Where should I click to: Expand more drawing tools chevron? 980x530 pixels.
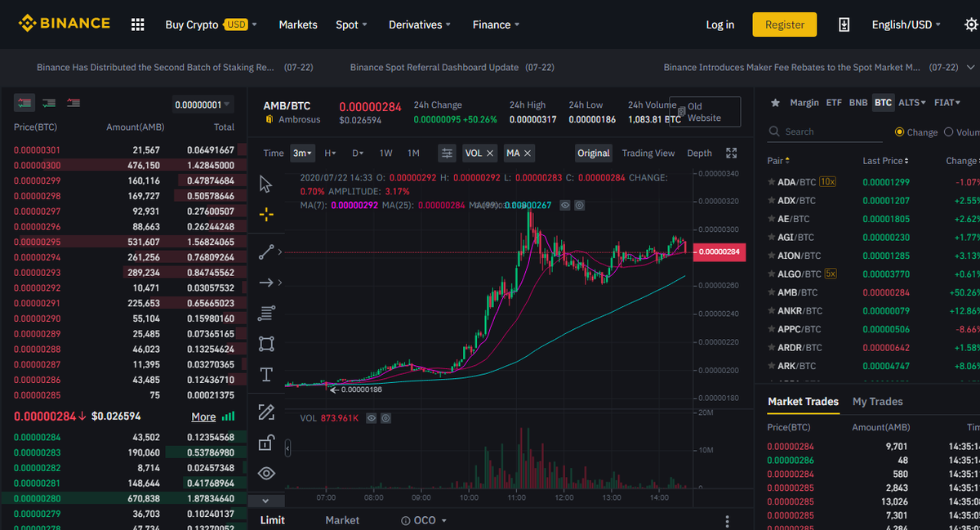(265, 500)
